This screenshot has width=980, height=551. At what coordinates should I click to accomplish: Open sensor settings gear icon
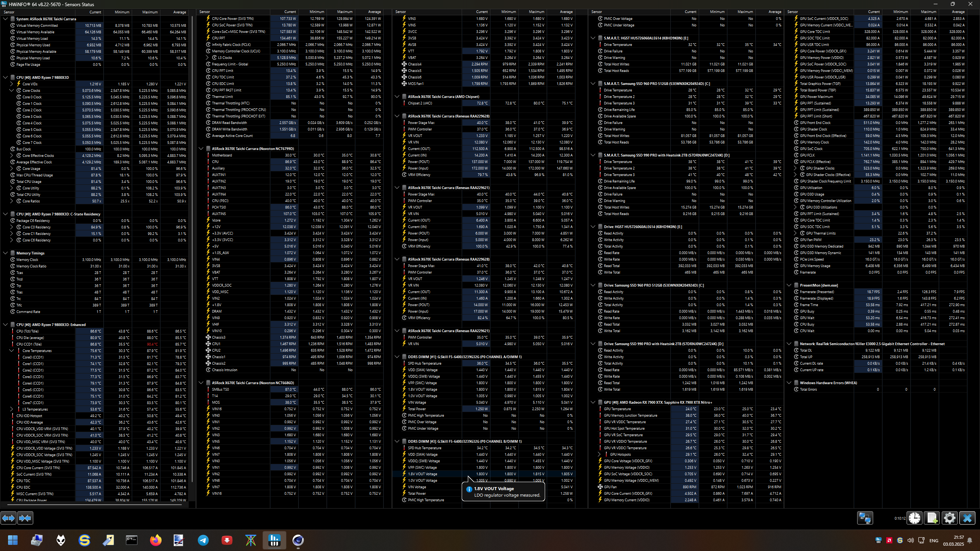949,518
